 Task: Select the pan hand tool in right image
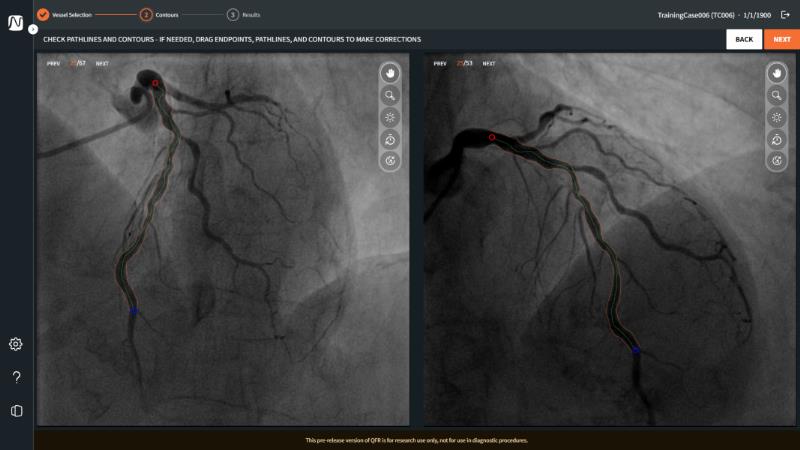[x=776, y=73]
